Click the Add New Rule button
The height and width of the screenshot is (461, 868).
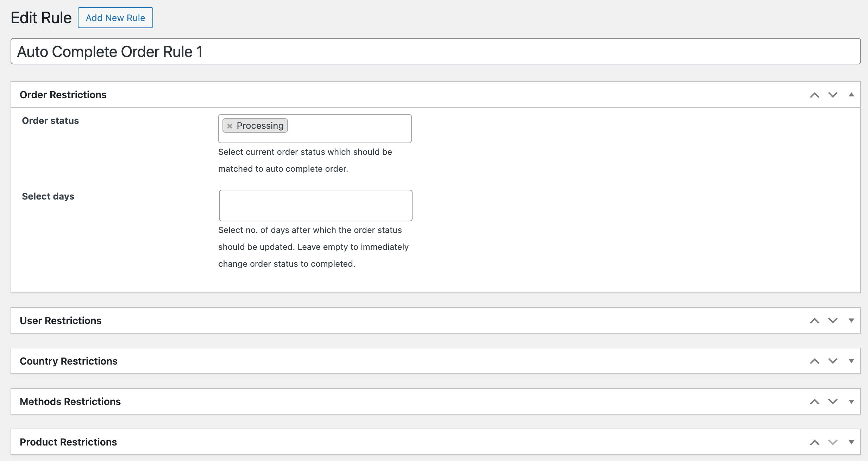115,18
